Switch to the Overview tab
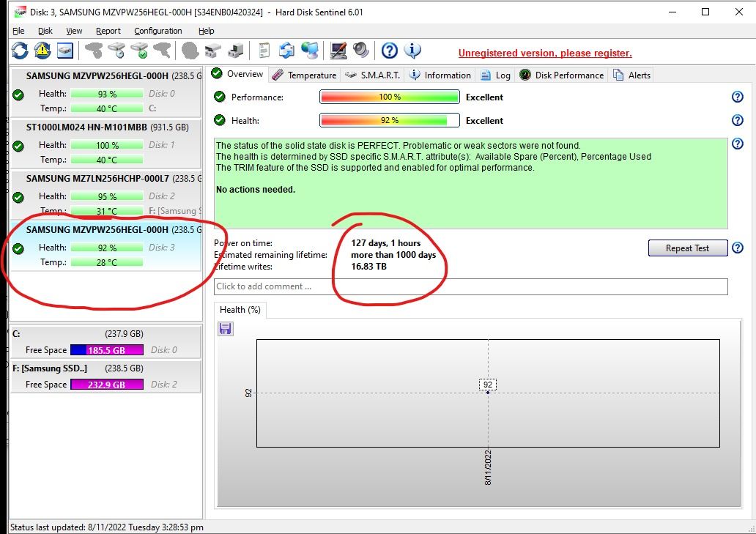The width and height of the screenshot is (756, 534). click(237, 74)
